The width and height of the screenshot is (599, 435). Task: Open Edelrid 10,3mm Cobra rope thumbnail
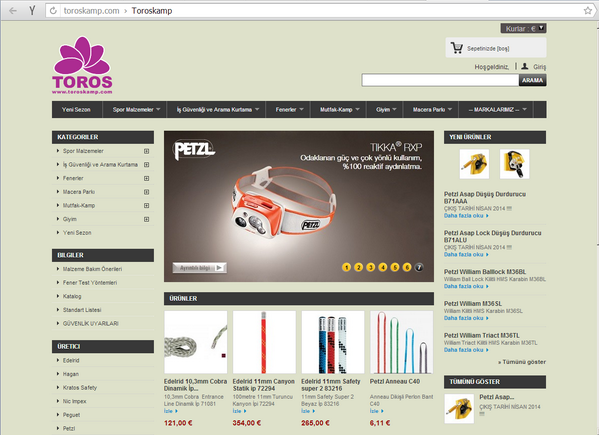click(196, 342)
